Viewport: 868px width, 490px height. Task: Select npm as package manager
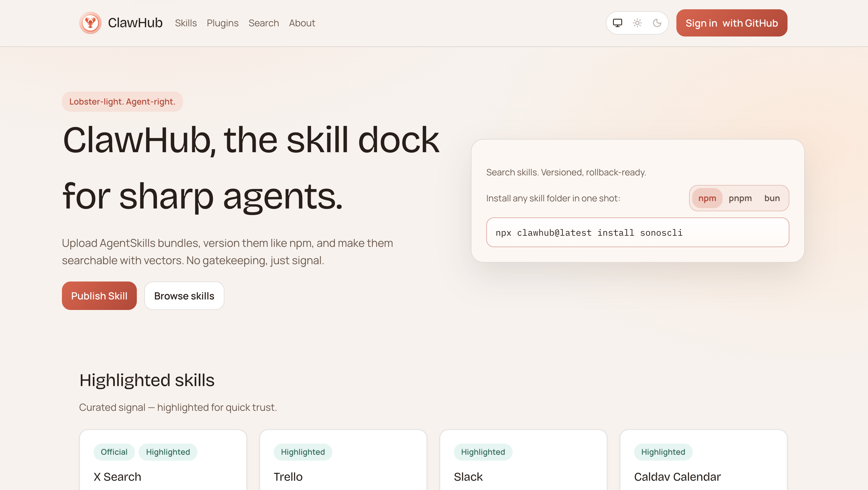point(707,198)
